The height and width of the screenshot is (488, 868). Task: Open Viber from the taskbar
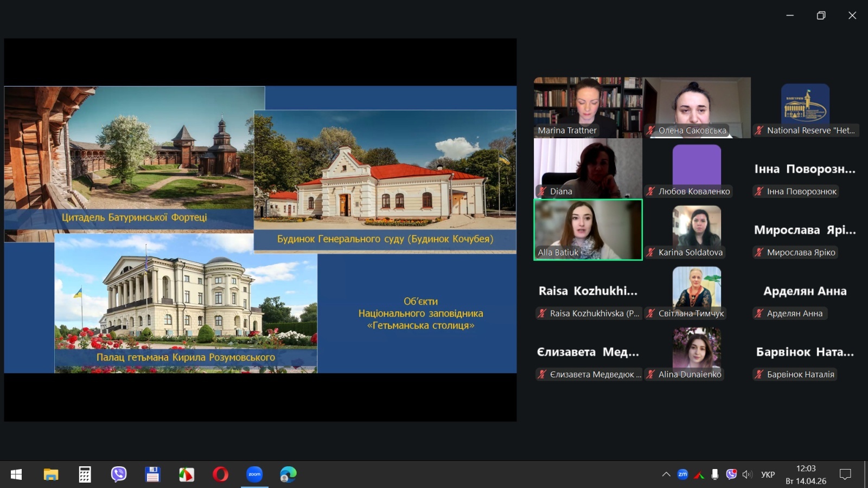pos(118,474)
